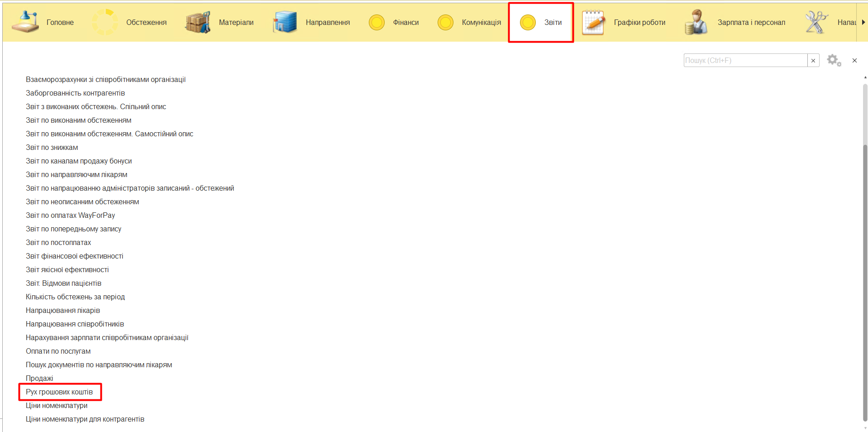Screen dimensions: 868x432
Task: Click the Зарплата і персонал icon
Action: (x=696, y=22)
